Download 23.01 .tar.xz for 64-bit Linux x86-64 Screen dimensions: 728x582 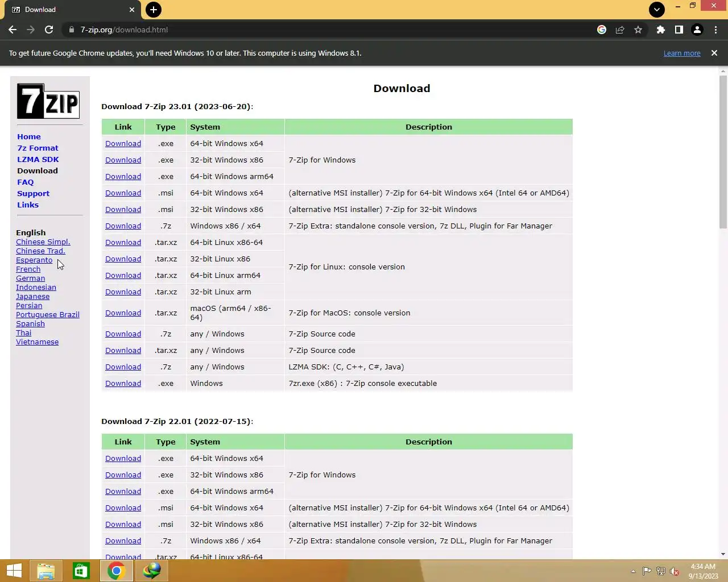coord(123,242)
